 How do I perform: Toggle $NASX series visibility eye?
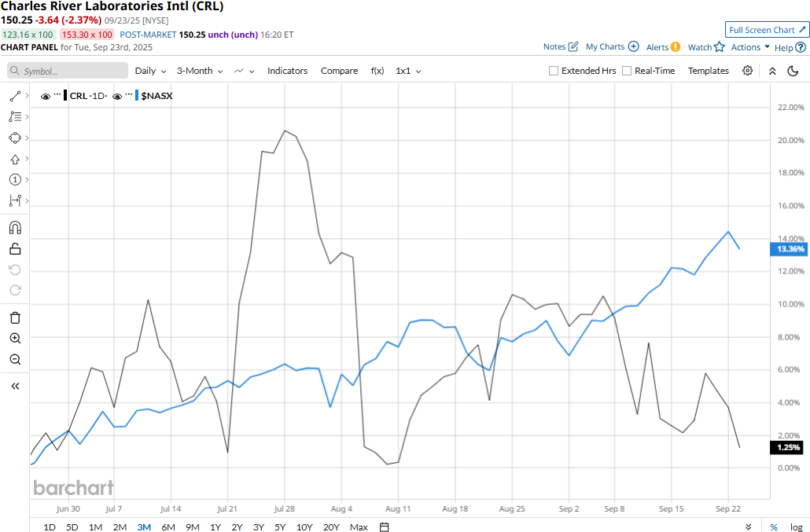coord(117,97)
